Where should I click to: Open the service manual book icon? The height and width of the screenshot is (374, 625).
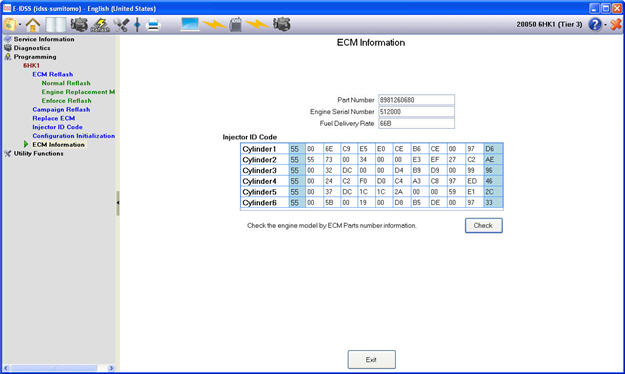(x=56, y=25)
